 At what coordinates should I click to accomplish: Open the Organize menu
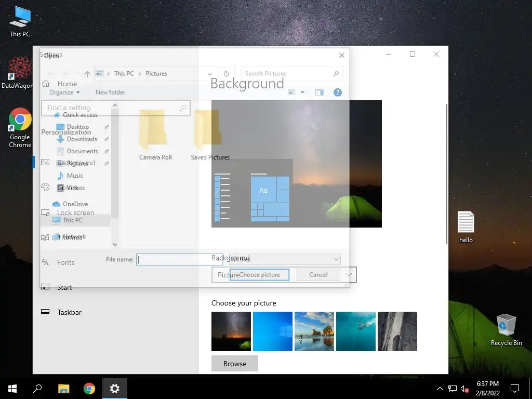pos(64,92)
